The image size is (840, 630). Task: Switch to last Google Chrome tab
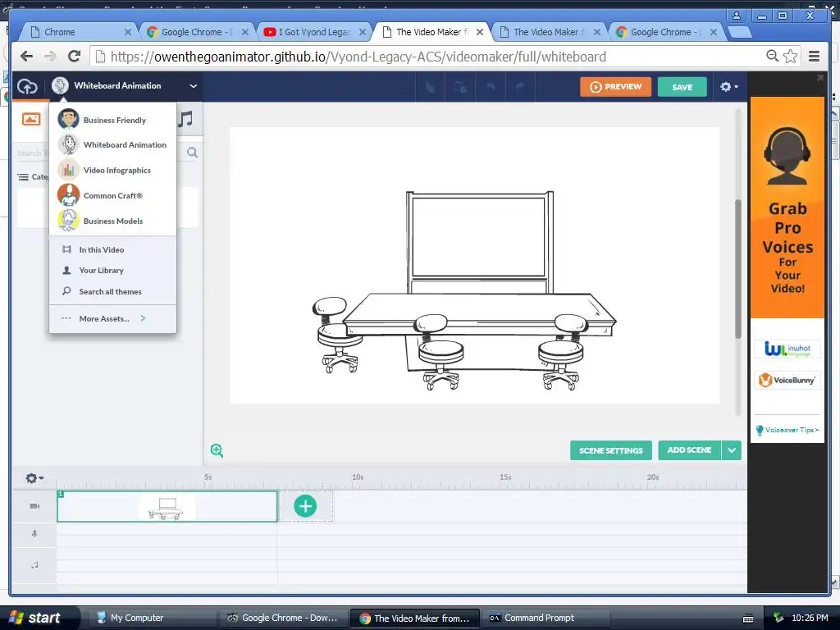pyautogui.click(x=666, y=32)
